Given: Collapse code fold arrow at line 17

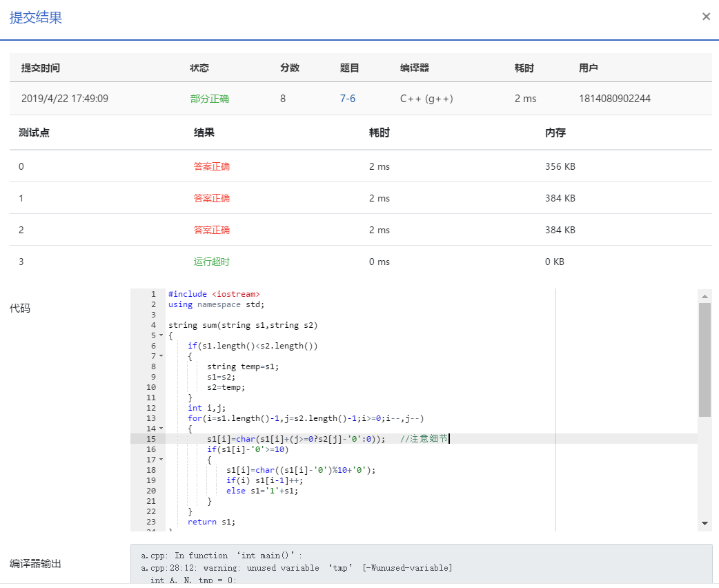Looking at the screenshot, I should coord(161,460).
